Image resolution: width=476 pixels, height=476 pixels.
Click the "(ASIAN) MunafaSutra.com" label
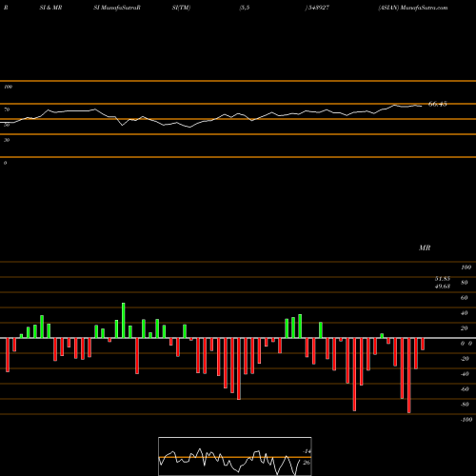tap(413, 8)
